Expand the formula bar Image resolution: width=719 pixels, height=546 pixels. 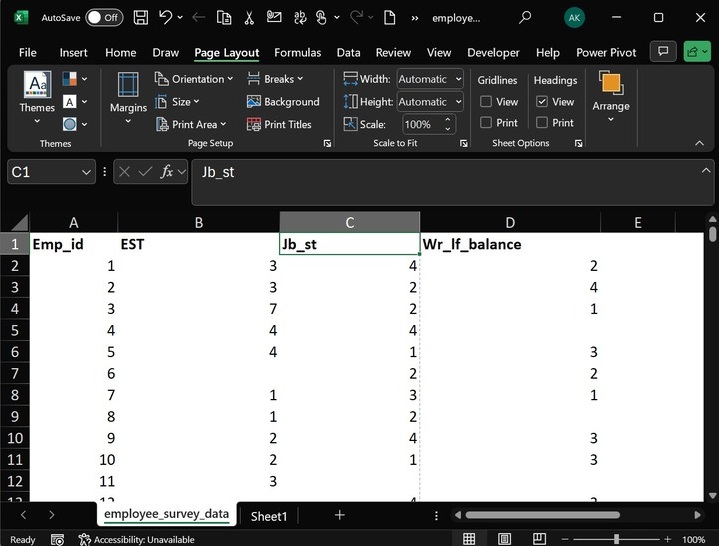[x=706, y=170]
